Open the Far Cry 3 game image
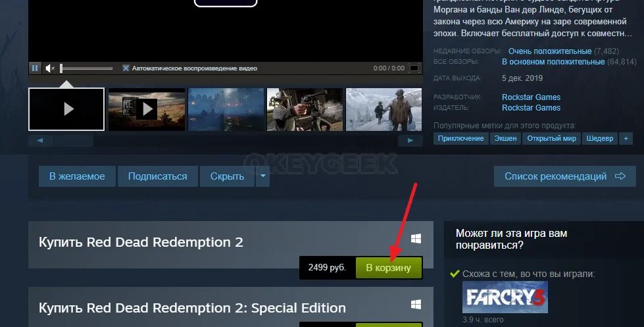Screen dimensions: 644x327 [505, 297]
